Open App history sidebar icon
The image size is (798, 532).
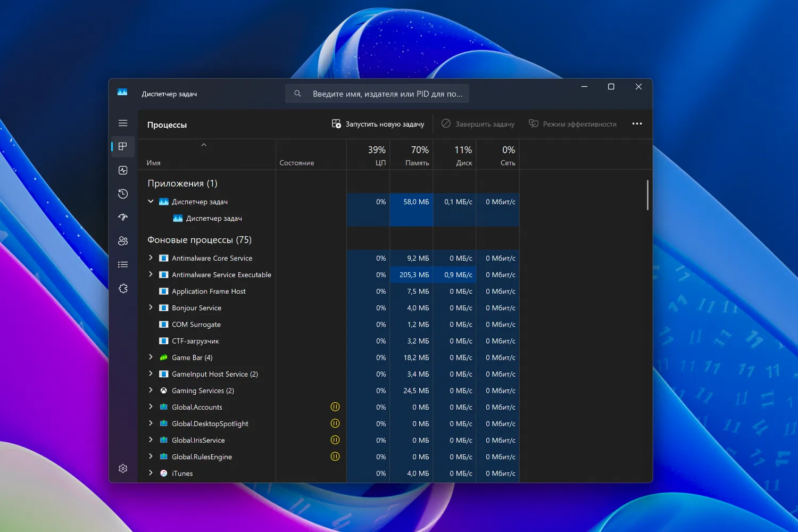click(x=123, y=194)
